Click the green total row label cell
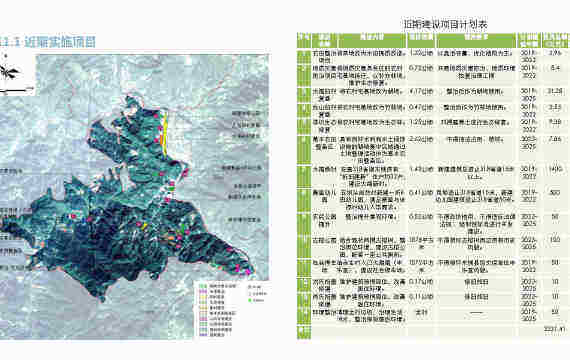Viewport: 570px width, 360px height. tap(304, 332)
